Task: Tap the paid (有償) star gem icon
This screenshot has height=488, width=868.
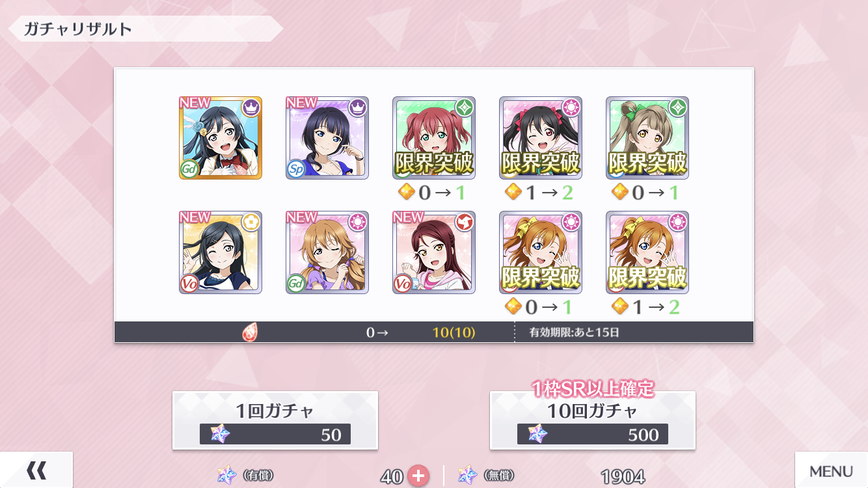Action: pyautogui.click(x=227, y=476)
